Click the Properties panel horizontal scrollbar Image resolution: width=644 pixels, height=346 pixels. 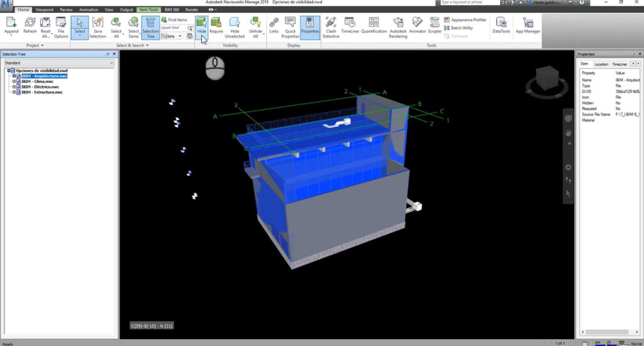(609, 332)
